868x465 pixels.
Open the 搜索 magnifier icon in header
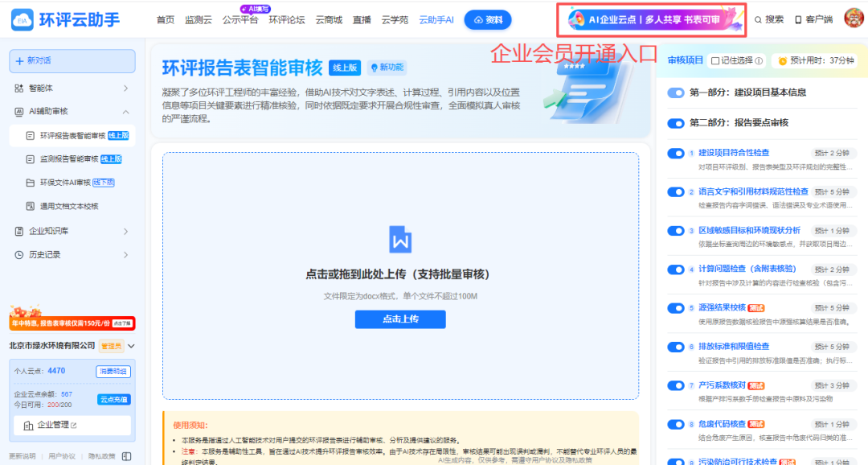[759, 20]
